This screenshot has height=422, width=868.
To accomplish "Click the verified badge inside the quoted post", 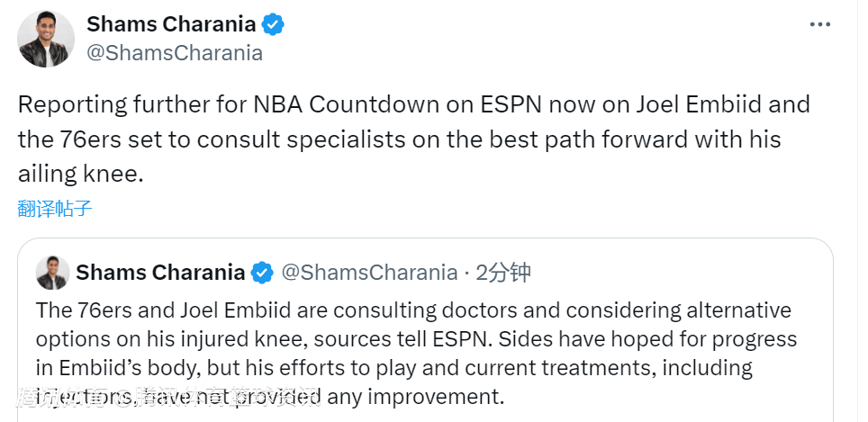I will click(262, 273).
